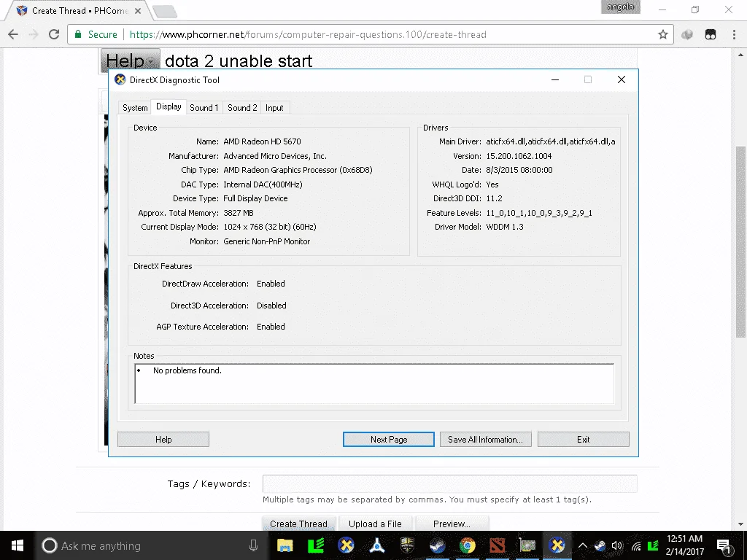Open the Sound 2 tab

(x=242, y=108)
